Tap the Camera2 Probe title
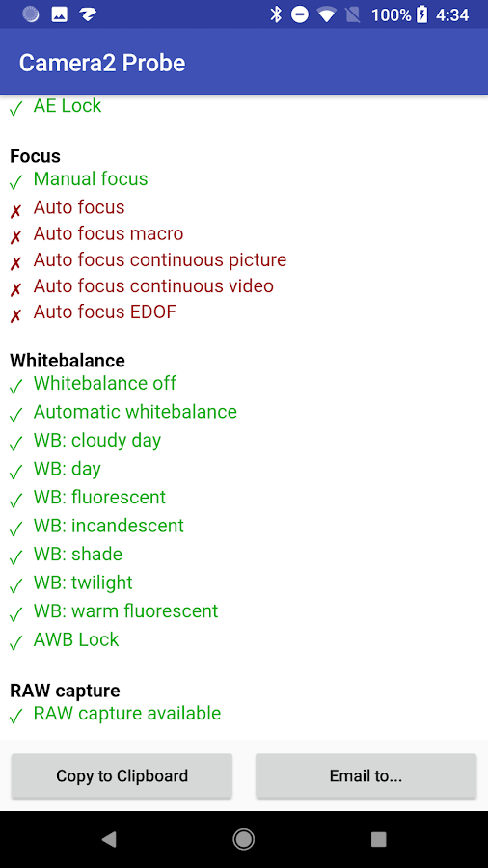 (102, 63)
